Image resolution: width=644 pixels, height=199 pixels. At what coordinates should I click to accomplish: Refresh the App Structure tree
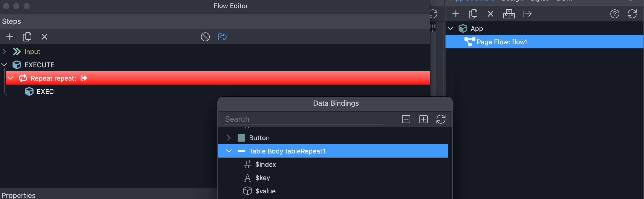point(632,14)
